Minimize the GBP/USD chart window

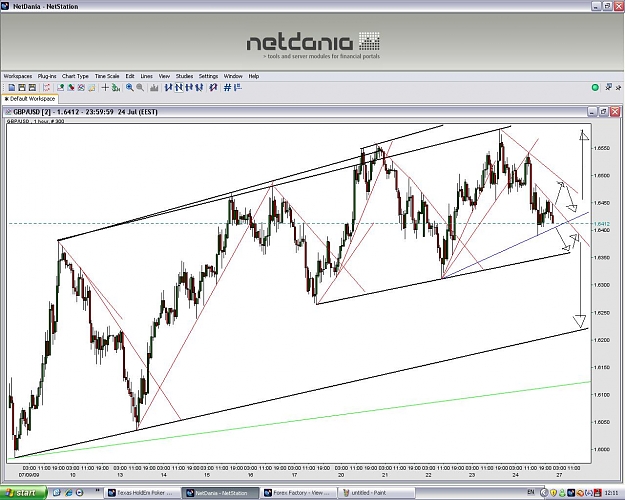[x=593, y=112]
